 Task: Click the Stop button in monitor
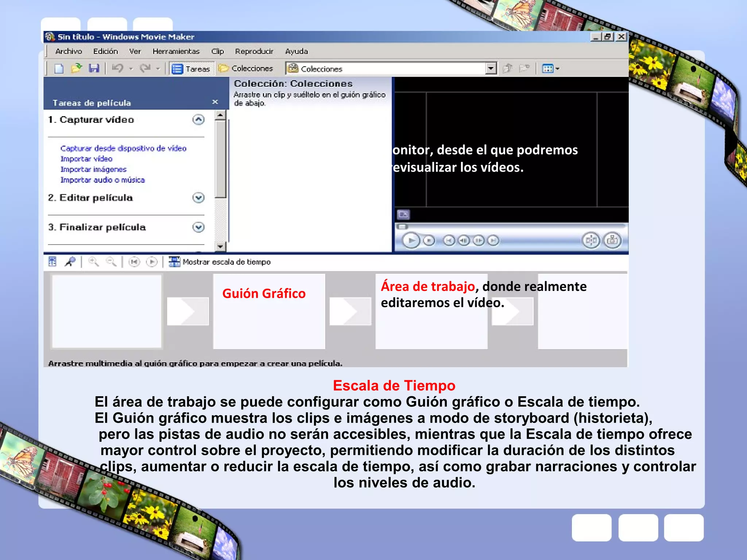pos(429,241)
